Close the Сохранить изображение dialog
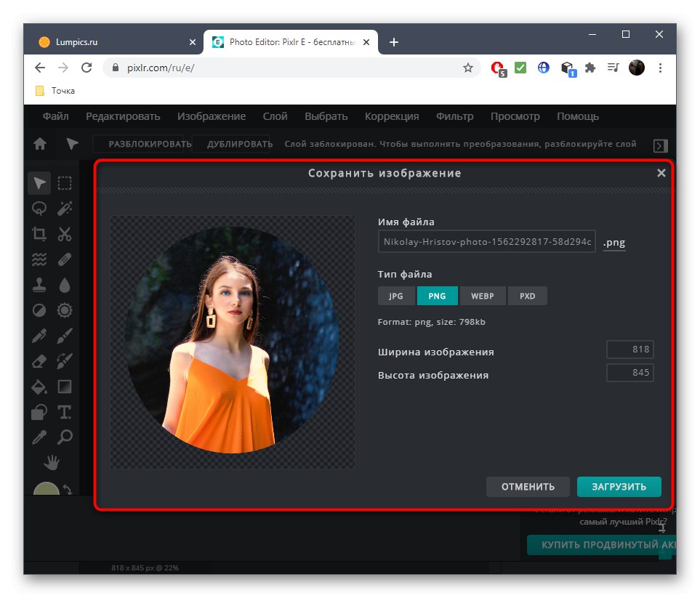 click(x=661, y=173)
